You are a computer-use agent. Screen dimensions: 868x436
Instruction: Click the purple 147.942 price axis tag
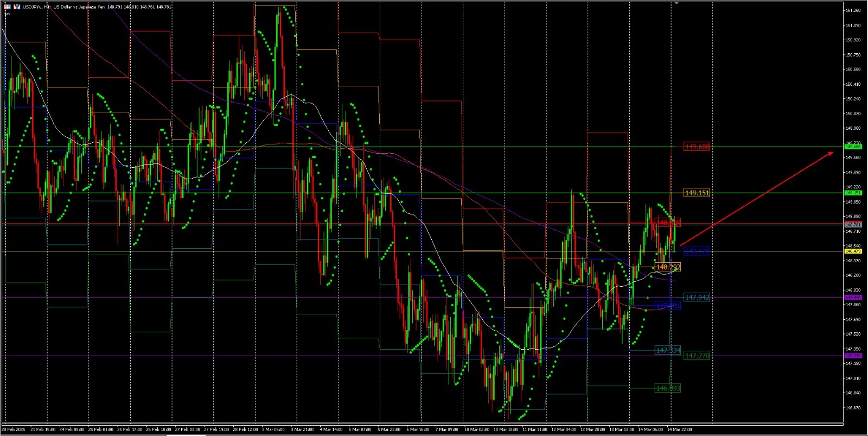point(853,297)
